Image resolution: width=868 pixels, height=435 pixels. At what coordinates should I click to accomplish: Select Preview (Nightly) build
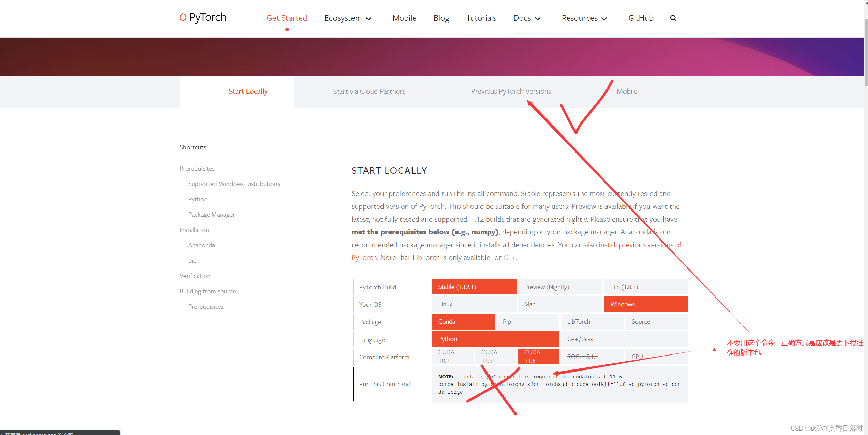560,287
